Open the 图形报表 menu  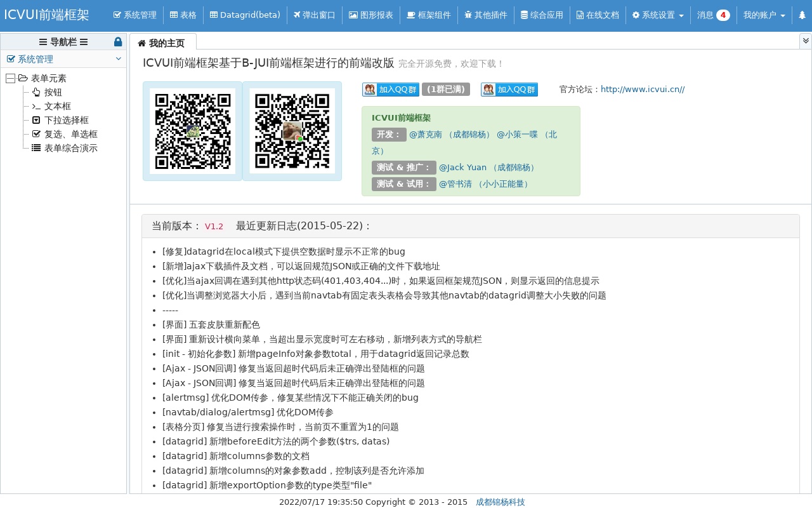[x=370, y=15]
